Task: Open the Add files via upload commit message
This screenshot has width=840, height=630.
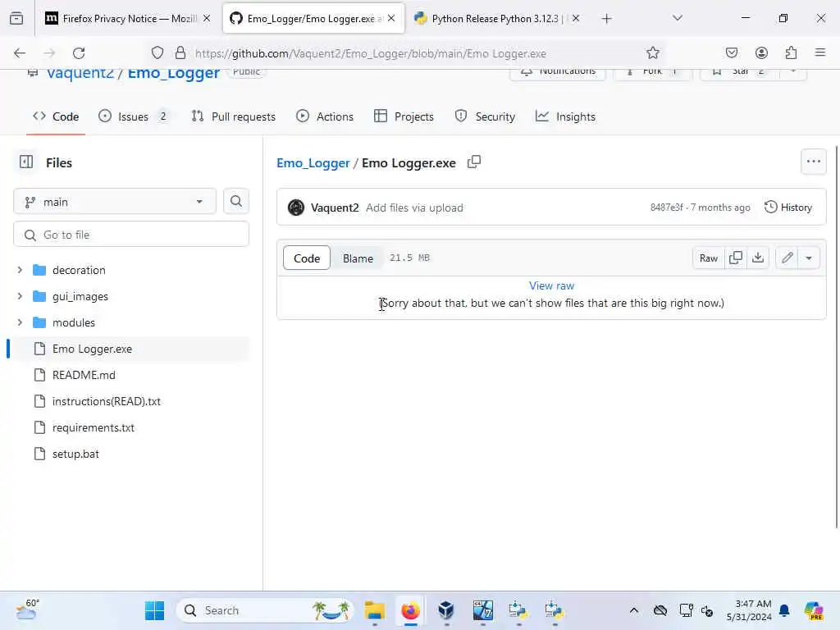Action: point(414,208)
